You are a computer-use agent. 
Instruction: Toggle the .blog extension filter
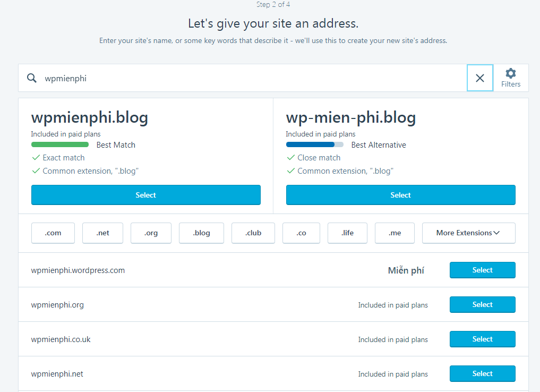point(201,233)
